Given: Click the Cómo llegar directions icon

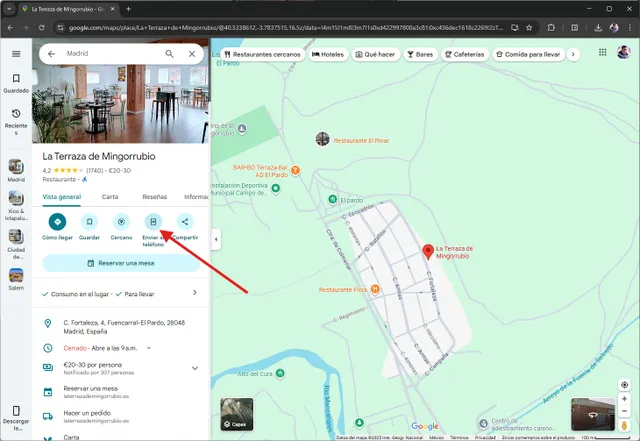Looking at the screenshot, I should click(x=57, y=222).
